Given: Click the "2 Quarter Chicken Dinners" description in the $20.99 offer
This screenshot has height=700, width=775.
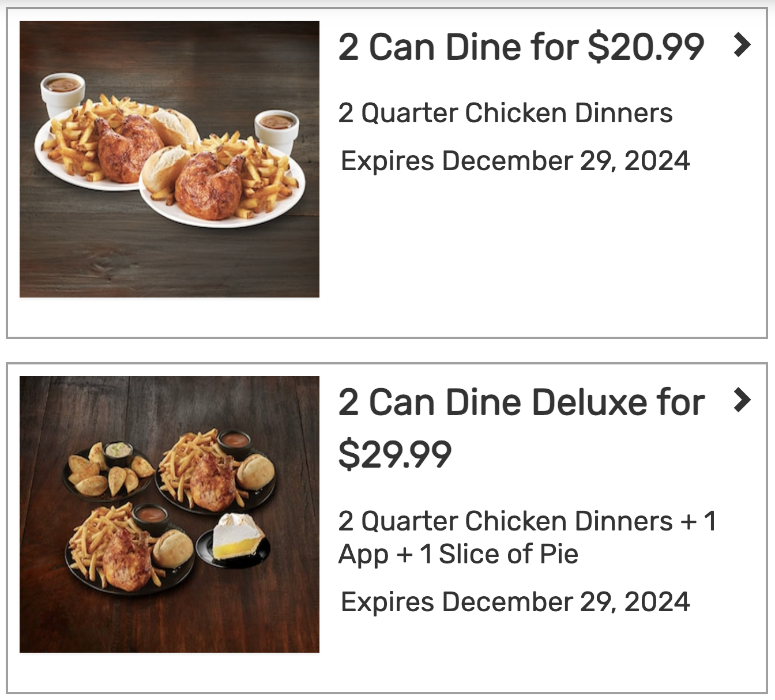Looking at the screenshot, I should coord(506,112).
